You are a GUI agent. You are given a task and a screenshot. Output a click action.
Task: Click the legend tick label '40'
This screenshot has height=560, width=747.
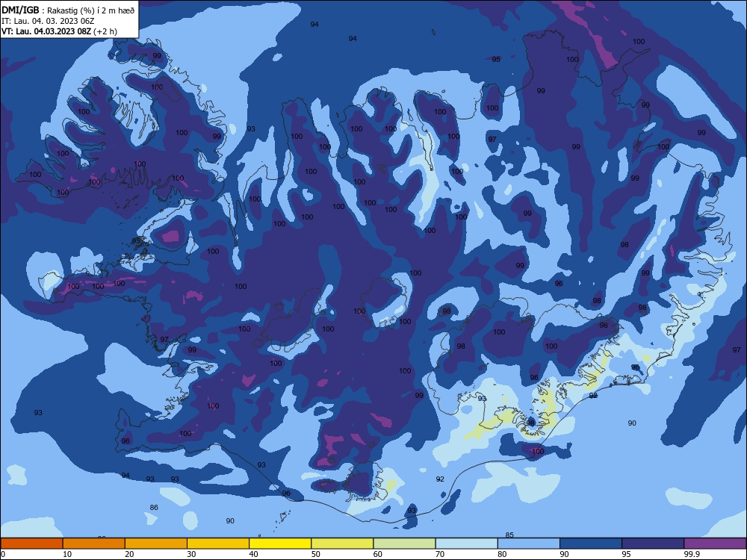(253, 554)
